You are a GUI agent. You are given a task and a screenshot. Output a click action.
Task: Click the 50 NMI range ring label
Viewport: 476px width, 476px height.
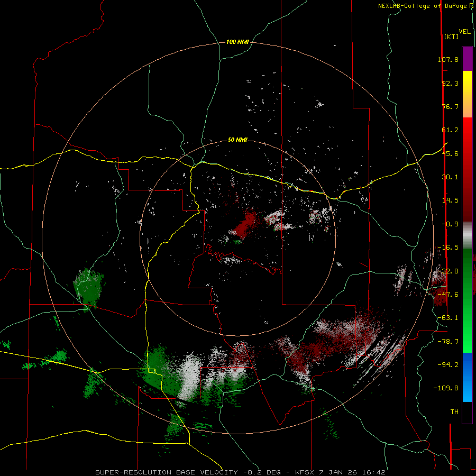[x=237, y=140]
